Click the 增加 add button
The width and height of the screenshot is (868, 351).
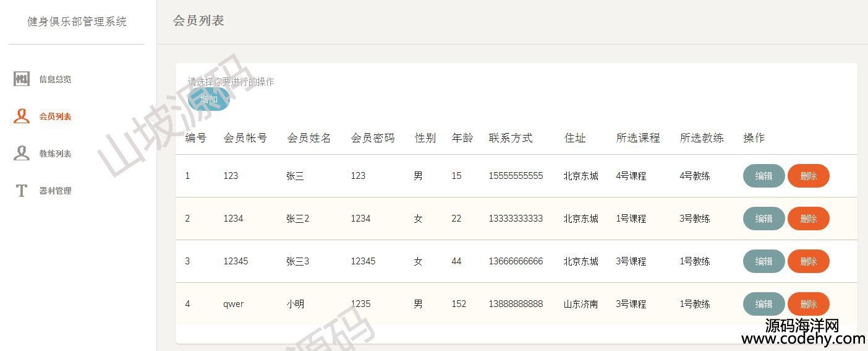pyautogui.click(x=209, y=99)
